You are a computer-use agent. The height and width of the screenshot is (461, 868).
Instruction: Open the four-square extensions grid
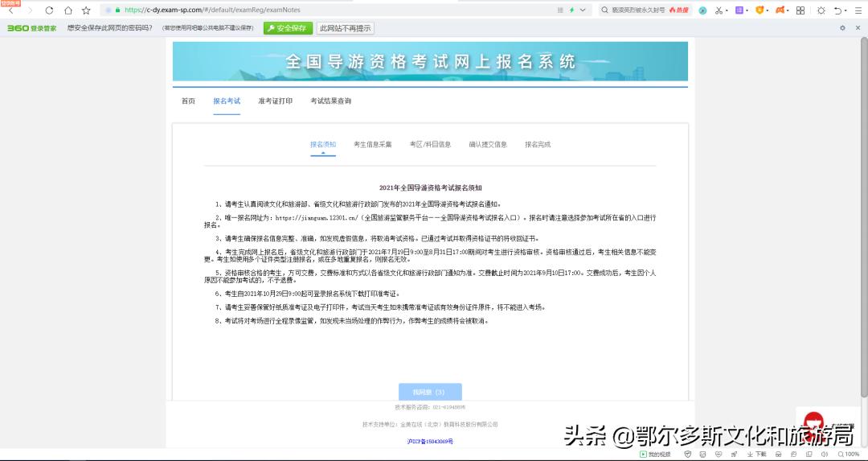coord(800,10)
